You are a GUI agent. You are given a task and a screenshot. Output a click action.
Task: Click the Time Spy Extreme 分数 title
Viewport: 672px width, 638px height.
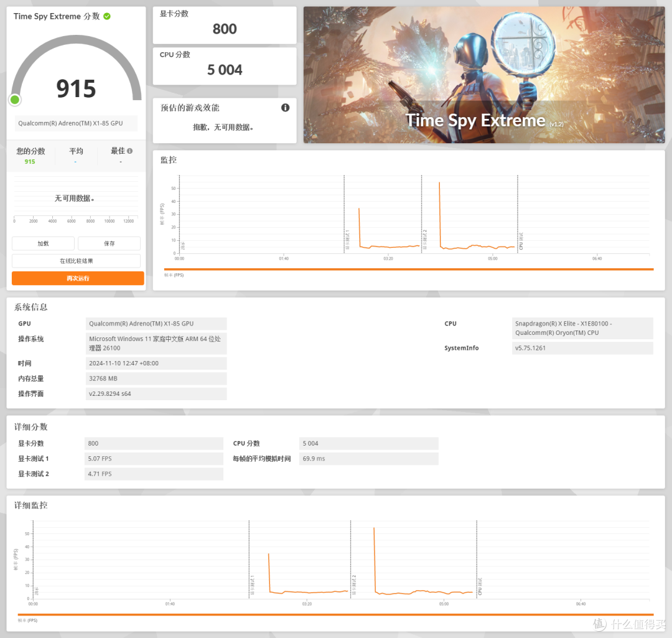(57, 16)
